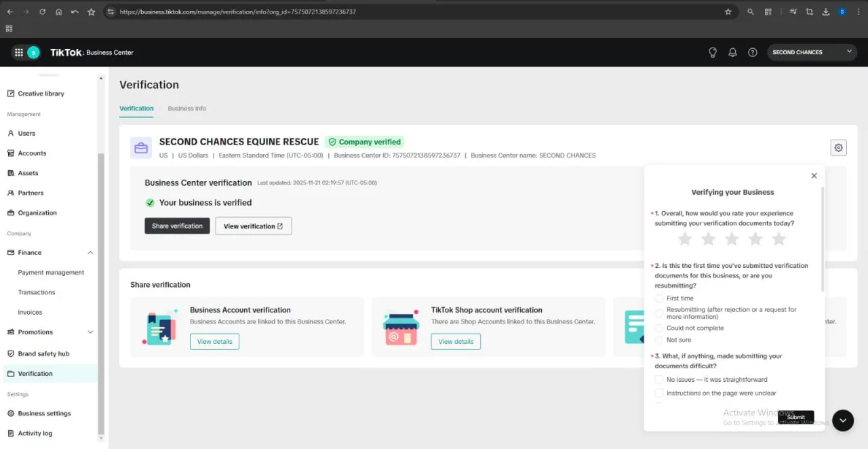868x449 pixels.
Task: Check No issues — it was straightforward
Action: click(659, 380)
